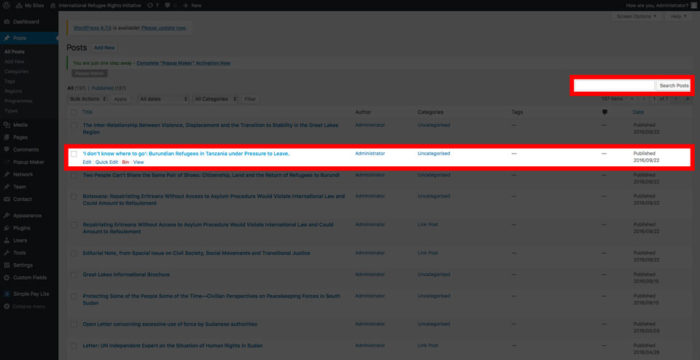Open the All Categories dropdown
This screenshot has height=360, width=700.
[x=215, y=99]
